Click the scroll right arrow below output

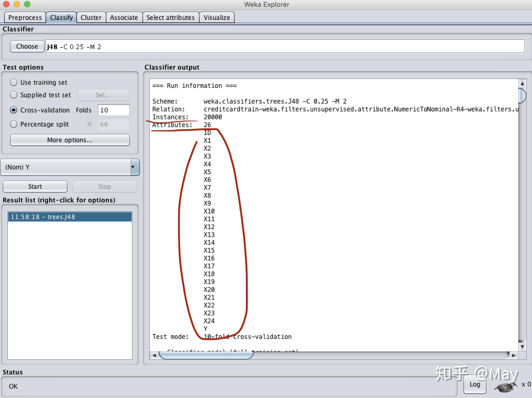click(x=513, y=355)
